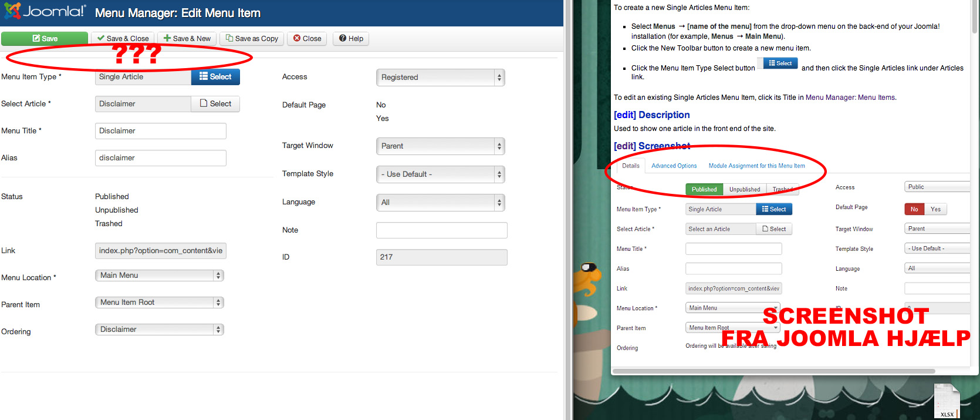
Task: Click the Link field in the editor
Action: pyautogui.click(x=161, y=251)
